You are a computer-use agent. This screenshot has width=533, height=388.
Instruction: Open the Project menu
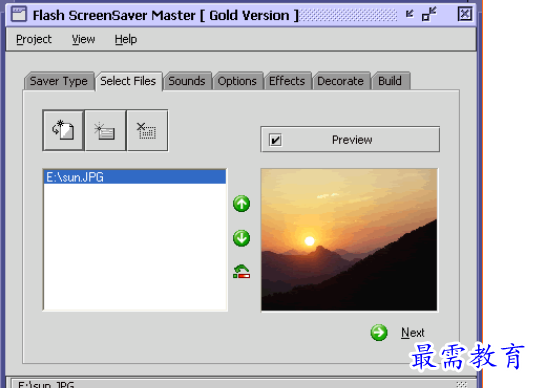tap(34, 39)
